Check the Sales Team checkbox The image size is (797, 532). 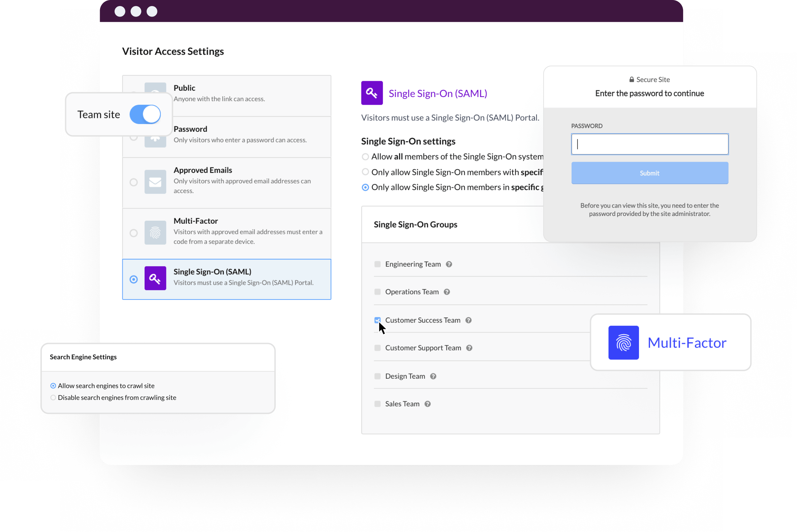pyautogui.click(x=377, y=404)
